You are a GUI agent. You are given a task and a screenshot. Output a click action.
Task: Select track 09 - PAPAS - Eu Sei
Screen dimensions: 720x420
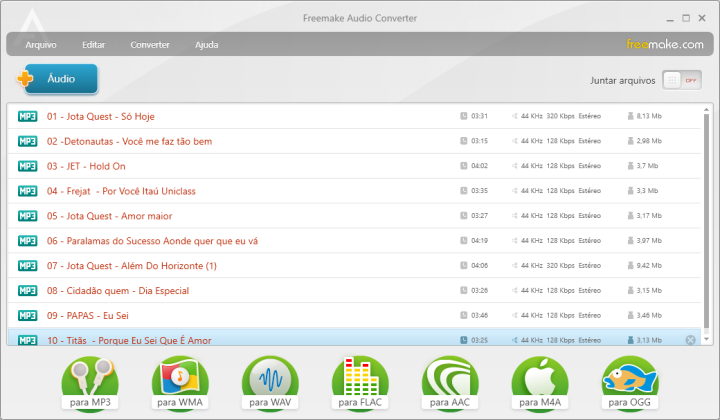[x=354, y=315]
